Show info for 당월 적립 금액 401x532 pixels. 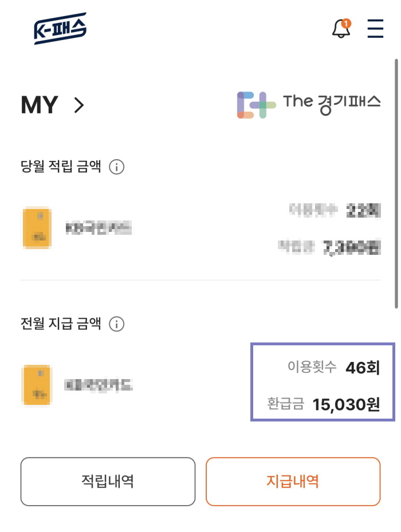[116, 167]
